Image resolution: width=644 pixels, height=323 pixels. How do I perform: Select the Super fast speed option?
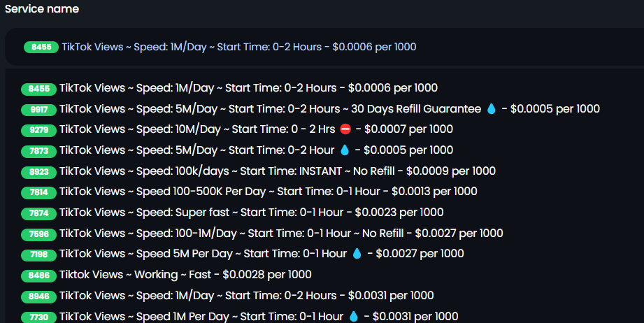232,213
